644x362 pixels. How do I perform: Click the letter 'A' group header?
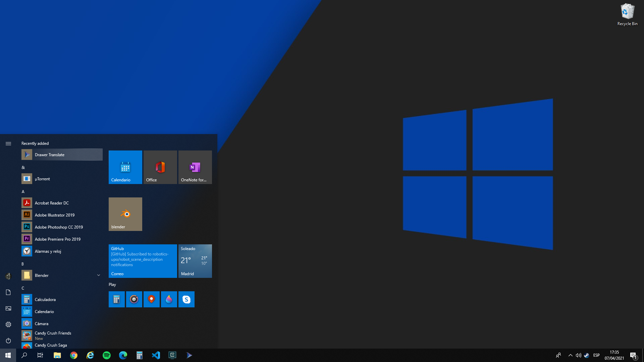(x=23, y=191)
